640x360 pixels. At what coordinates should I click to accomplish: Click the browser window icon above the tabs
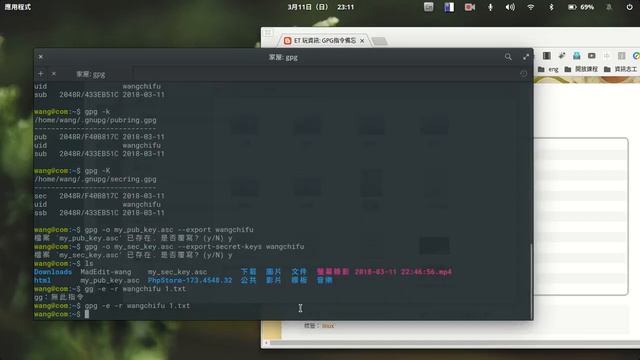coord(268,33)
